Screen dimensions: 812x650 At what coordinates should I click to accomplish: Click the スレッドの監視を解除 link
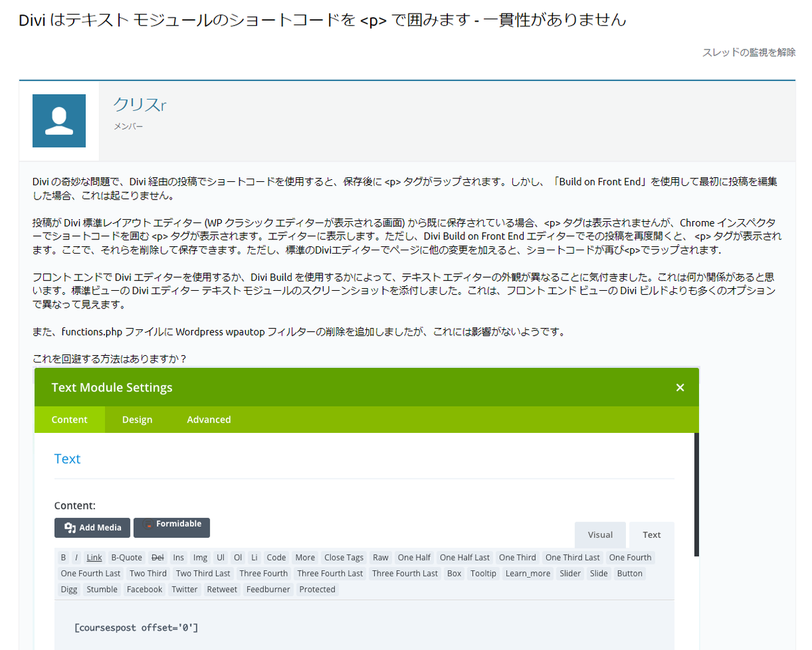[x=748, y=51]
